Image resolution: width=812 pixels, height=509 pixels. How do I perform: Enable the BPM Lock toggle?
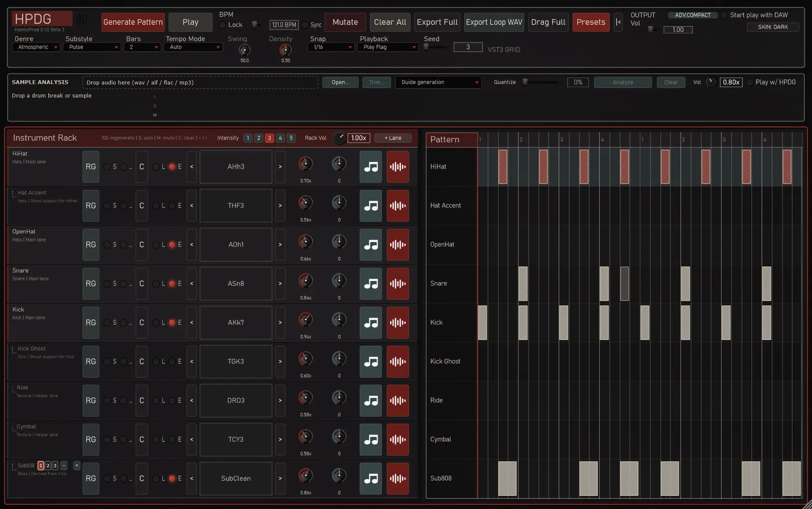pyautogui.click(x=222, y=25)
